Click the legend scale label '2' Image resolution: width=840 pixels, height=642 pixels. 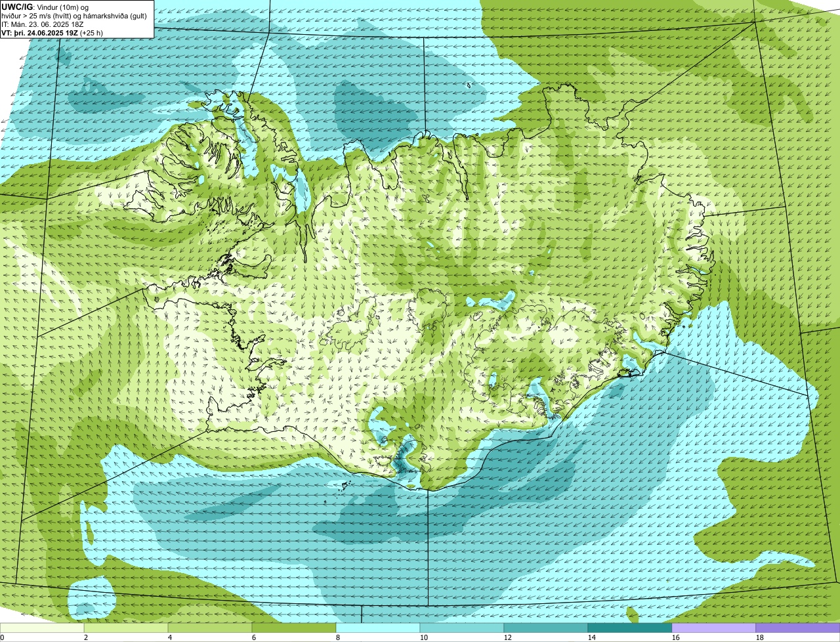[x=86, y=637]
